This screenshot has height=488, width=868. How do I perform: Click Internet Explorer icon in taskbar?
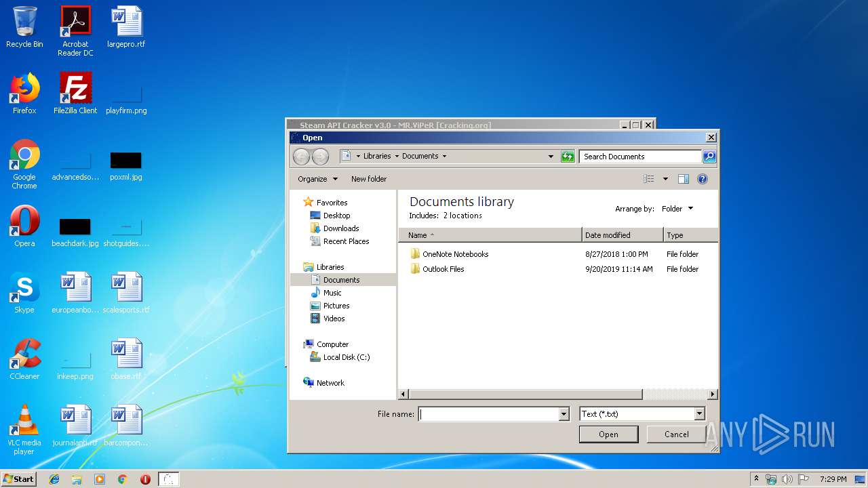click(x=54, y=479)
